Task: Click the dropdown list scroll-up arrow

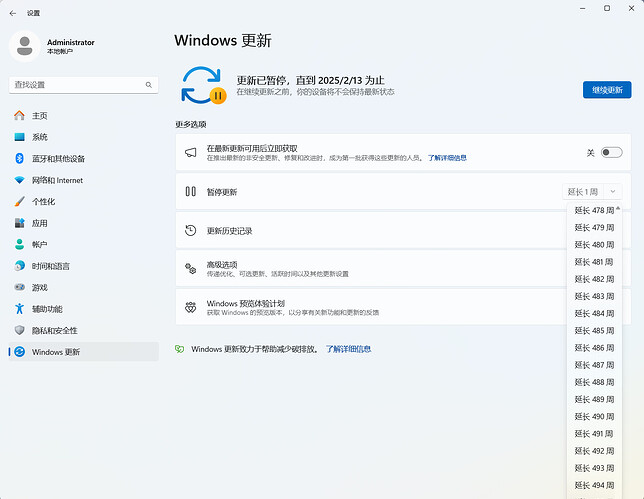Action: pos(618,209)
